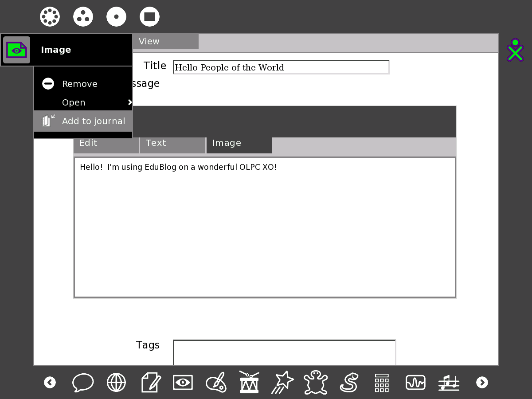Switch to Neighborhood view icon
The height and width of the screenshot is (399, 532).
(50, 17)
